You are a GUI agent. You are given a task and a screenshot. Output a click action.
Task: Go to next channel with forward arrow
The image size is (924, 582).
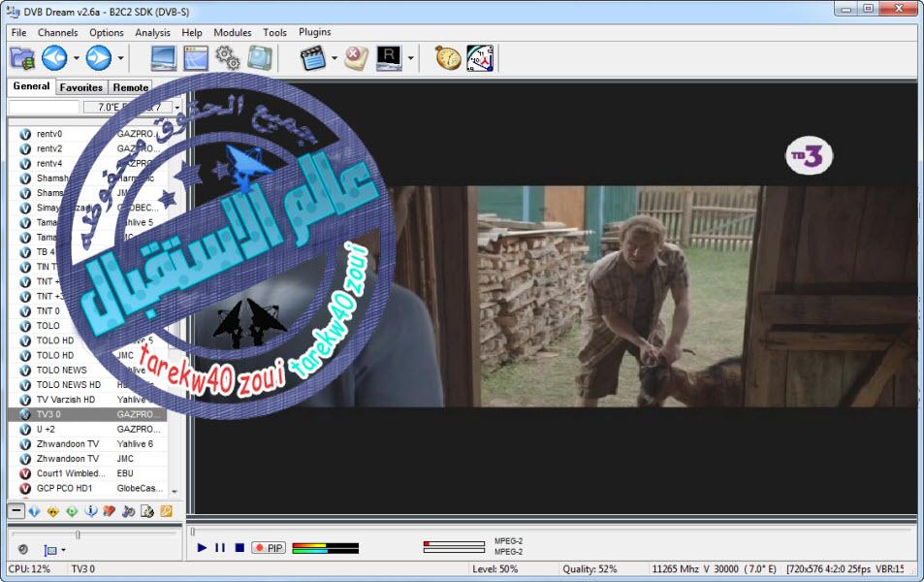[98, 58]
